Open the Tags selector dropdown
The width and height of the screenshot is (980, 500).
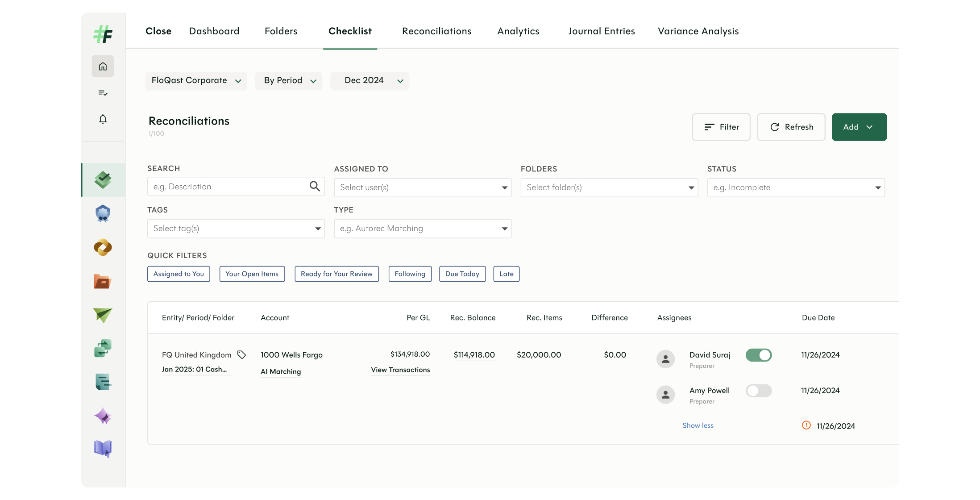236,229
